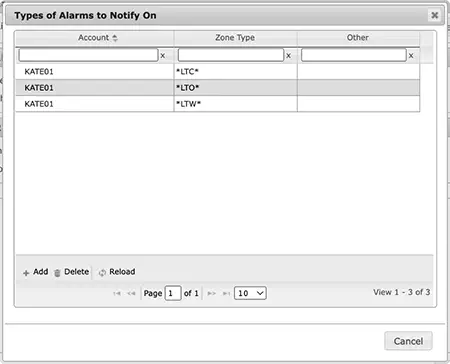
Task: Sort by the Account column header
Action: [94, 38]
